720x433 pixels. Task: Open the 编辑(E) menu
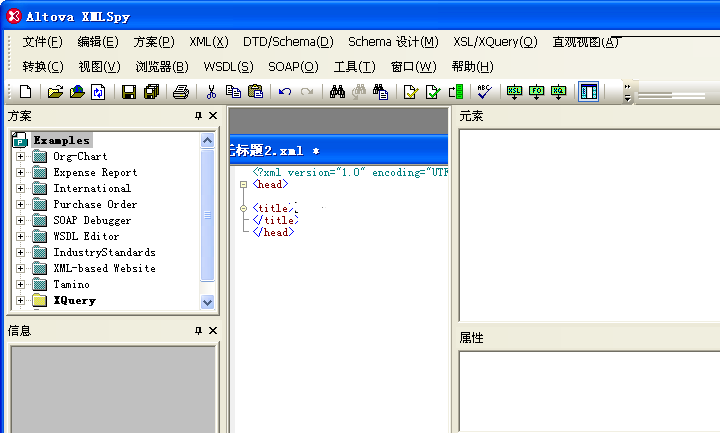(98, 42)
